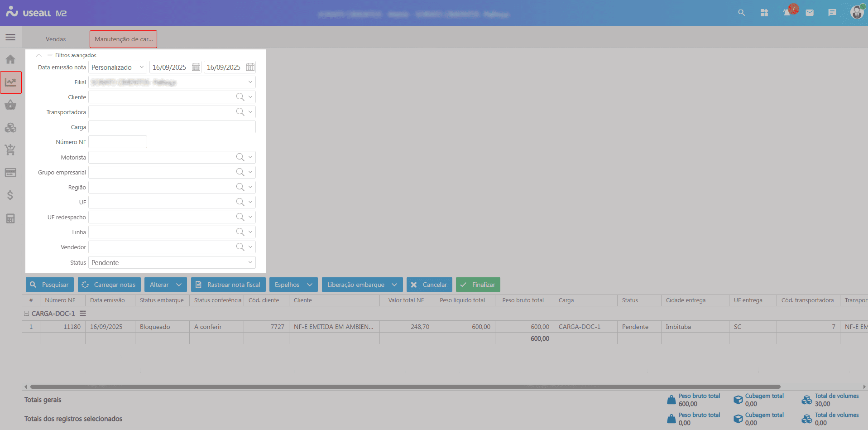Open the mail envelope icon in header
868x430 pixels.
click(810, 13)
